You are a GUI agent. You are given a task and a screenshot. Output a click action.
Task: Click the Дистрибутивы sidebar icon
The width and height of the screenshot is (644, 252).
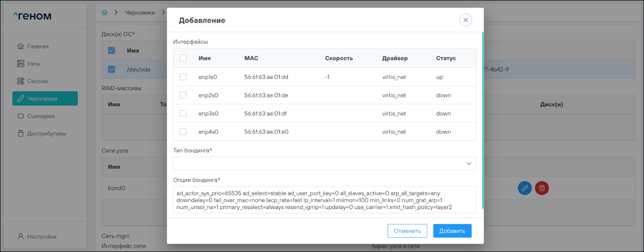(x=20, y=134)
